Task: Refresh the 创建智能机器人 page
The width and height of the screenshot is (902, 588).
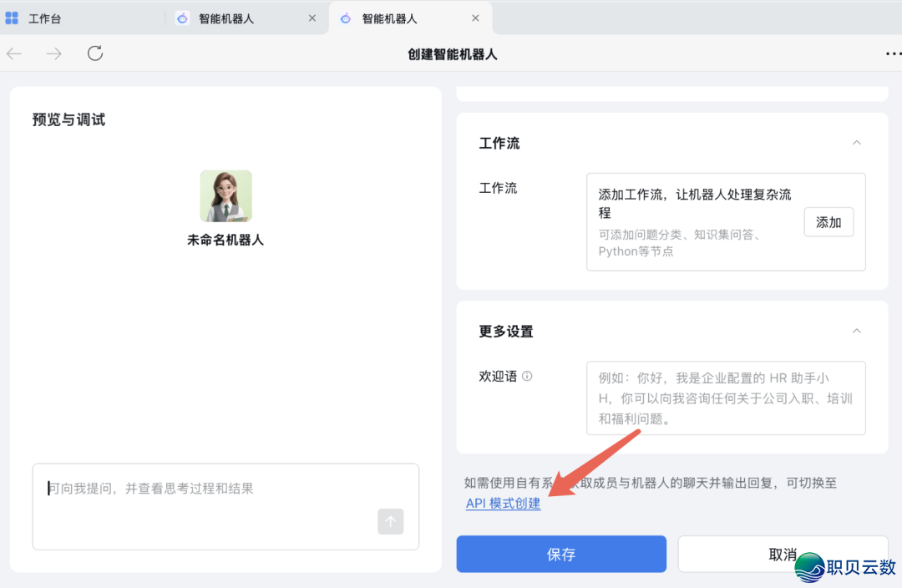Action: pos(94,53)
